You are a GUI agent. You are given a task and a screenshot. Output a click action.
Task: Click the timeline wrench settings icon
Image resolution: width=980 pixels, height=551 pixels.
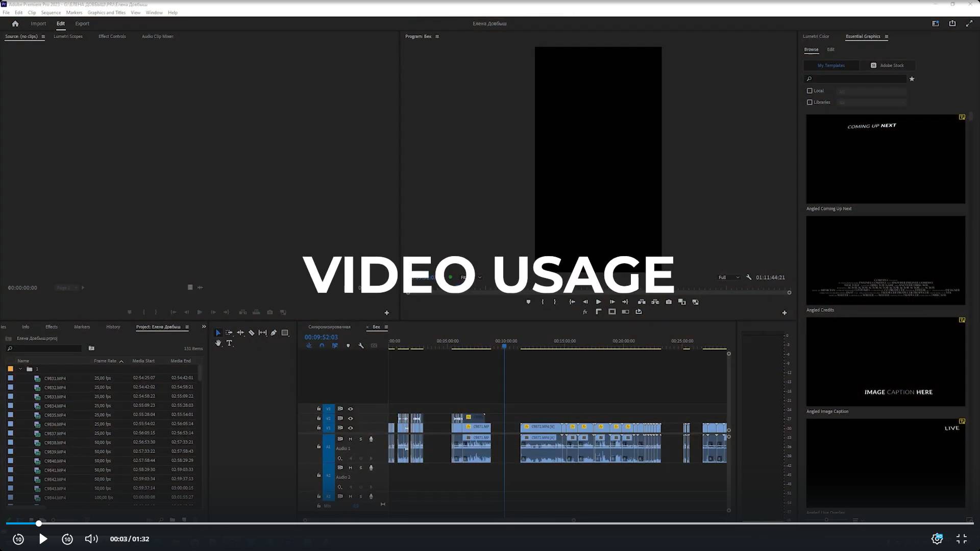coord(361,345)
